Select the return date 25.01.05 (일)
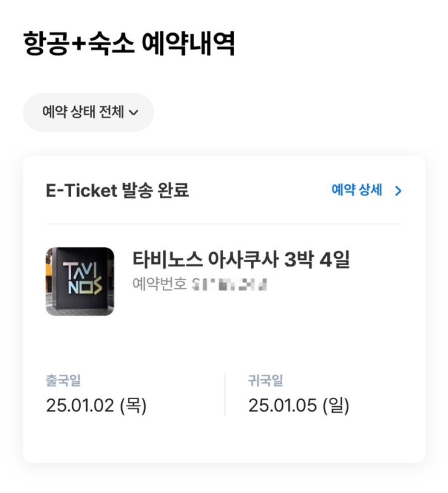This screenshot has height=493, width=448. click(x=298, y=406)
